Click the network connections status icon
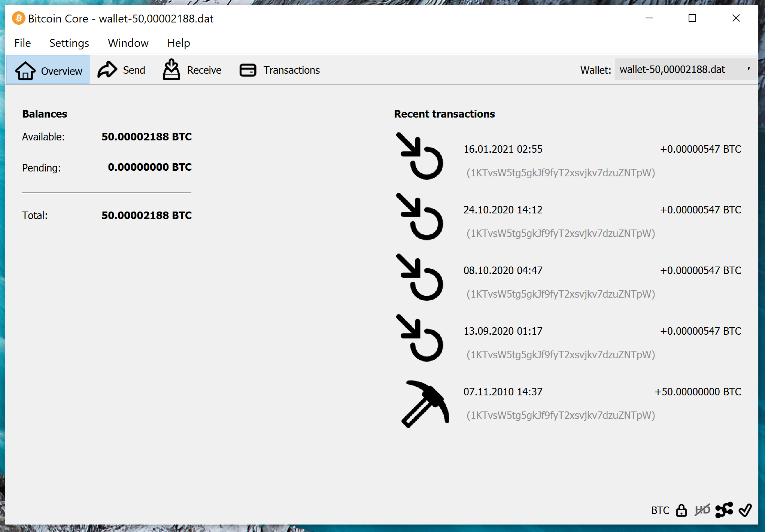The height and width of the screenshot is (532, 765). click(724, 510)
